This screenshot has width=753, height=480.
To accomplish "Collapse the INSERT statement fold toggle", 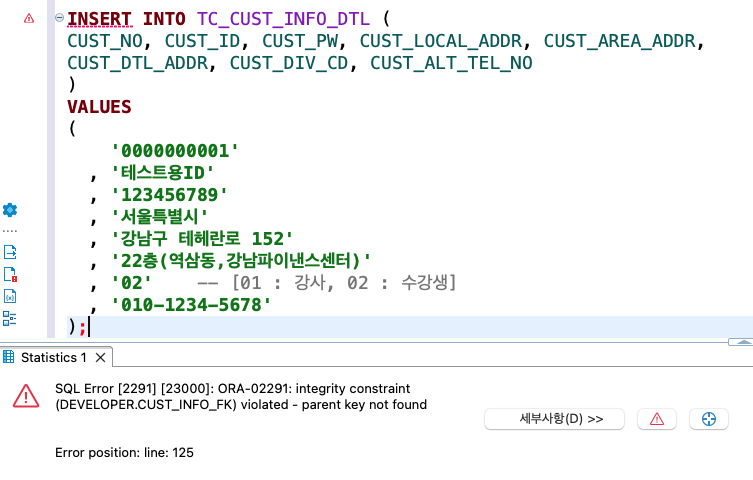I will click(x=60, y=18).
